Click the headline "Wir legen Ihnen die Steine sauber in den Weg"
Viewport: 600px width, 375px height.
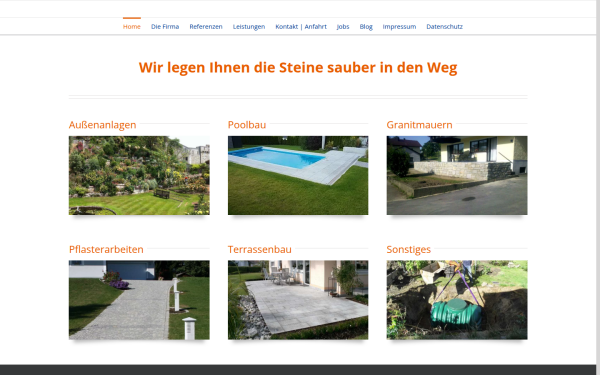click(298, 67)
